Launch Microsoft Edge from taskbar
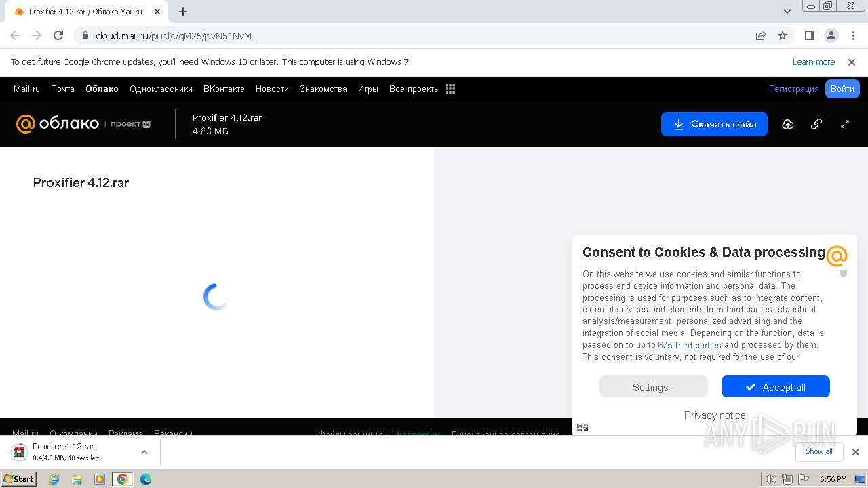Viewport: 868px width, 488px height. click(x=145, y=479)
